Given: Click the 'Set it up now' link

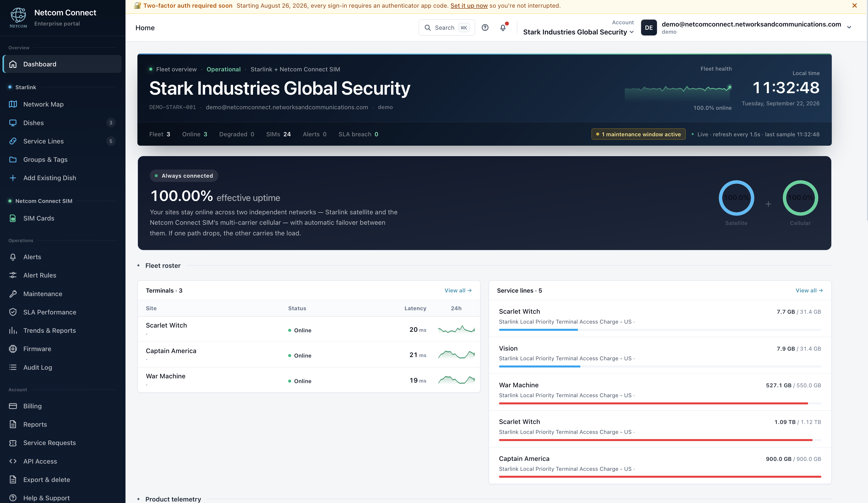Looking at the screenshot, I should click(469, 6).
